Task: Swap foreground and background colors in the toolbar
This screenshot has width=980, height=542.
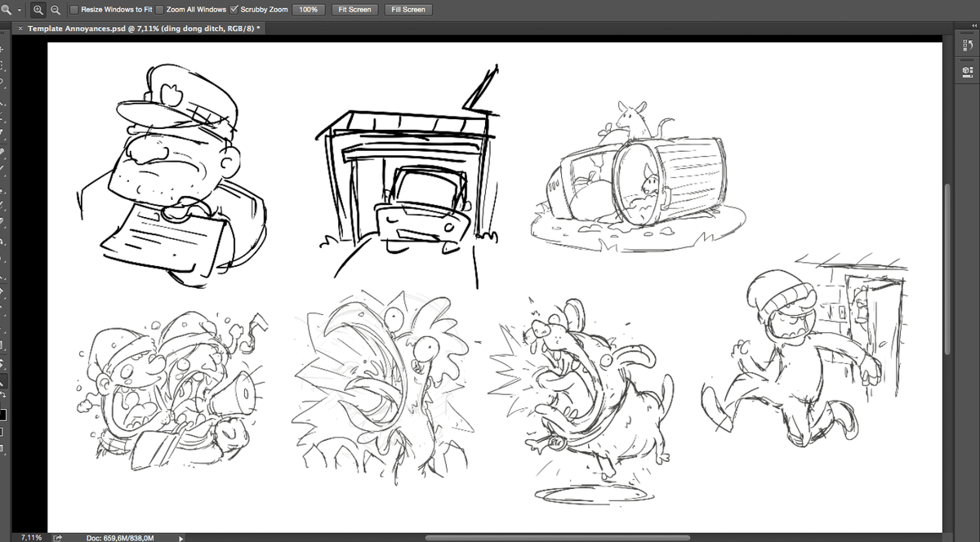Action: point(4,394)
